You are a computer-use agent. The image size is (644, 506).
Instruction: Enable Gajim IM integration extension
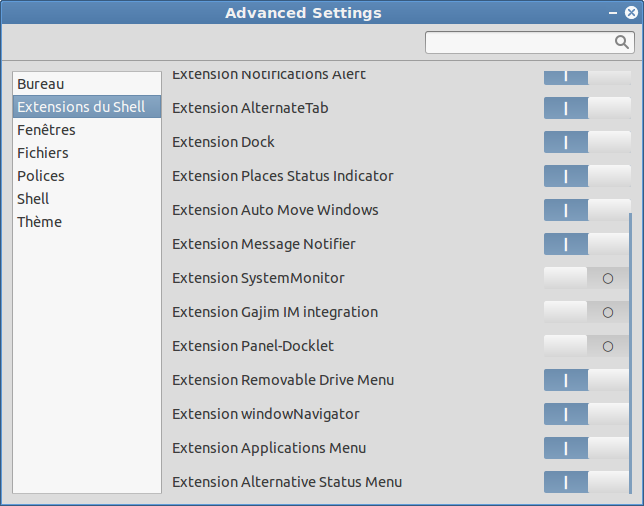(x=586, y=312)
